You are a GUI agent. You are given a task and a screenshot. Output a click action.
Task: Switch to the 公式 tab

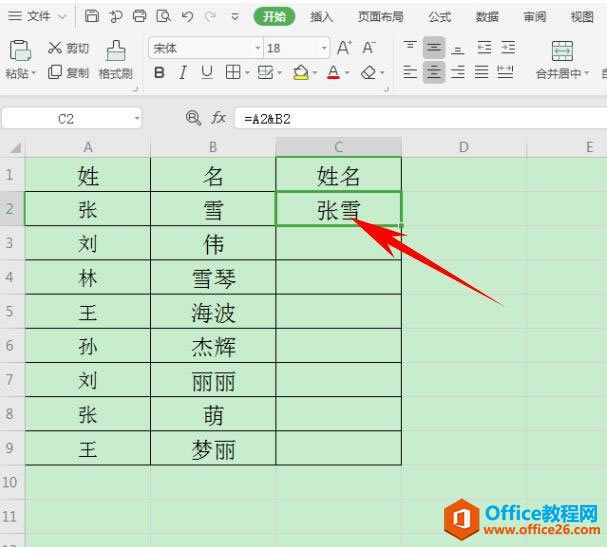439,17
